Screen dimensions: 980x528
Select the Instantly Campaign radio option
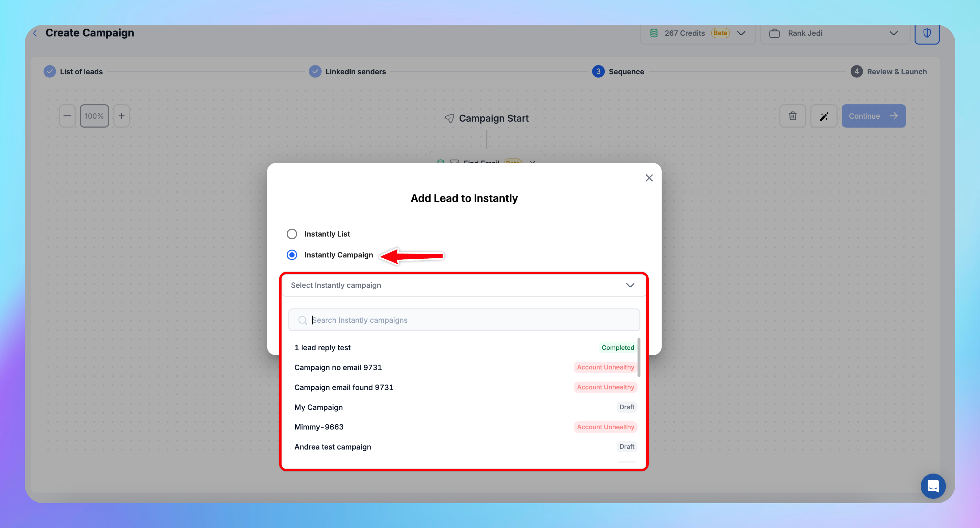click(x=292, y=255)
